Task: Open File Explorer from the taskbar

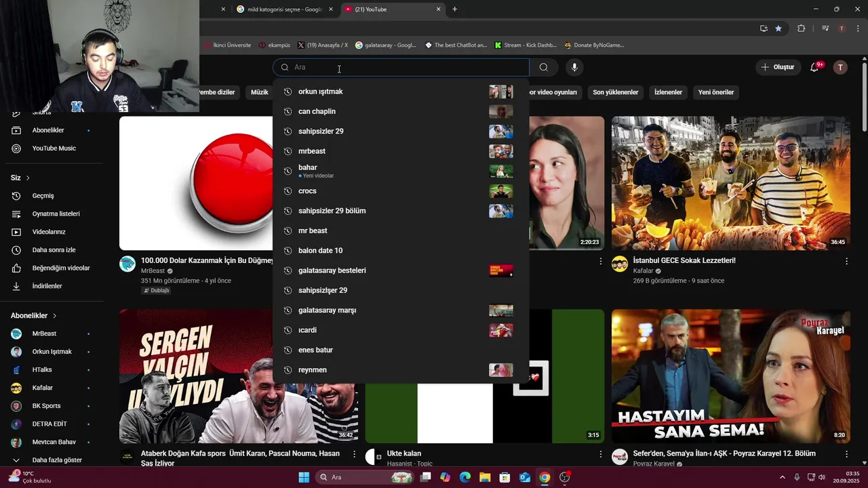Action: 485,477
